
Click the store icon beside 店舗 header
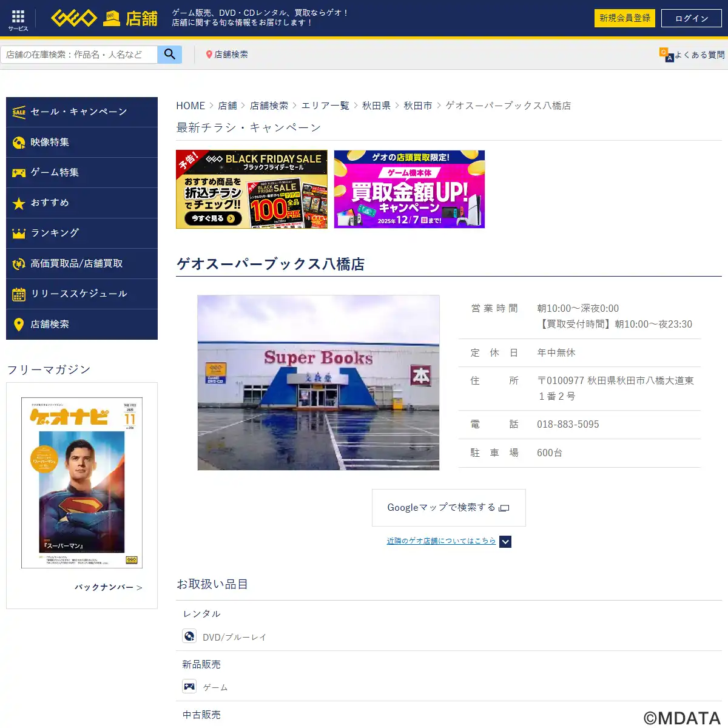pyautogui.click(x=111, y=18)
